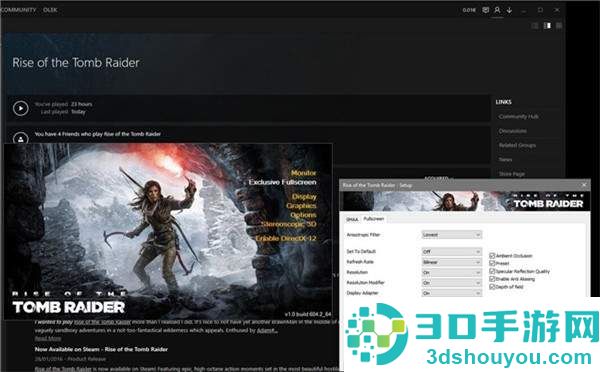Viewport: 600px width, 372px height.
Task: Open the Refresh Rate dropdown
Action: [452, 262]
